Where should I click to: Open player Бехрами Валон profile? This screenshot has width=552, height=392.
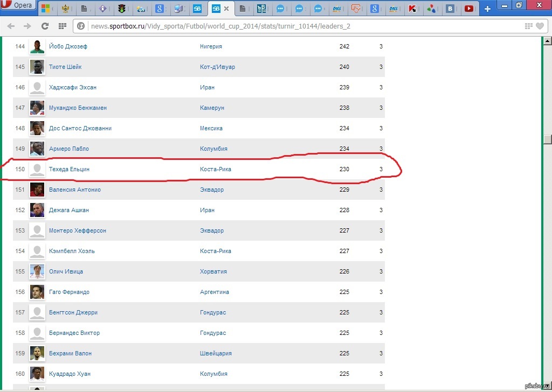[x=70, y=353]
